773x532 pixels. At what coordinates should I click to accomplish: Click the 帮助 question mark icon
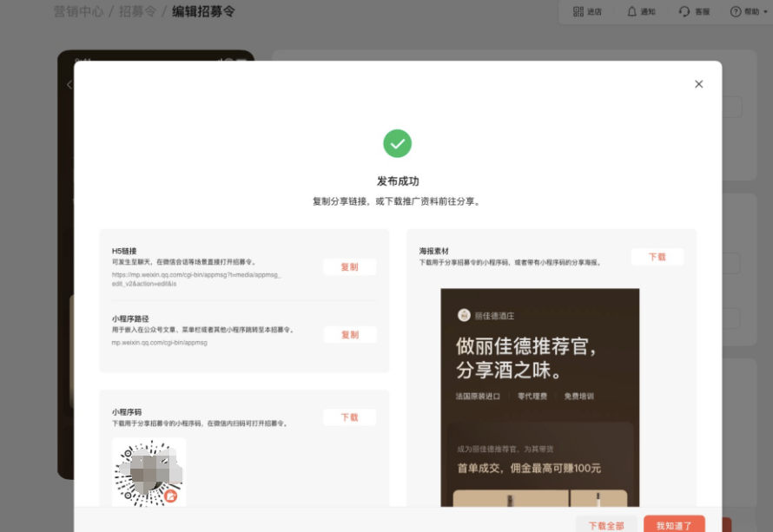tap(736, 11)
